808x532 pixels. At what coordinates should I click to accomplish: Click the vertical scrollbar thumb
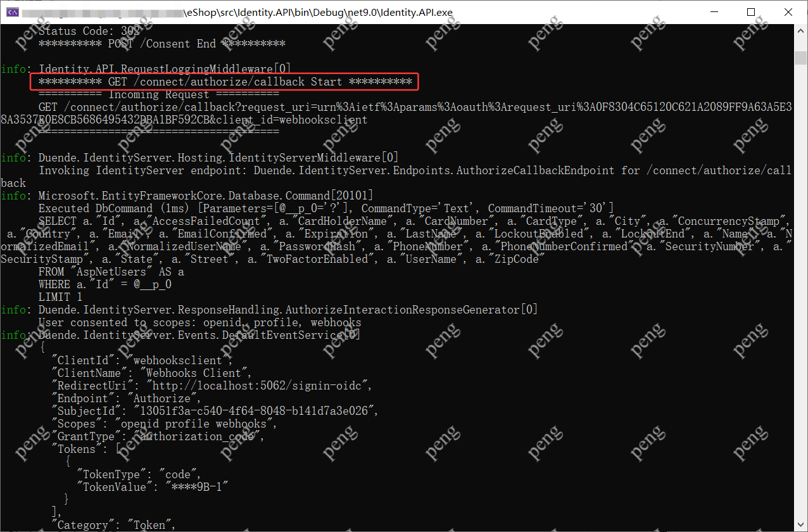pyautogui.click(x=801, y=58)
